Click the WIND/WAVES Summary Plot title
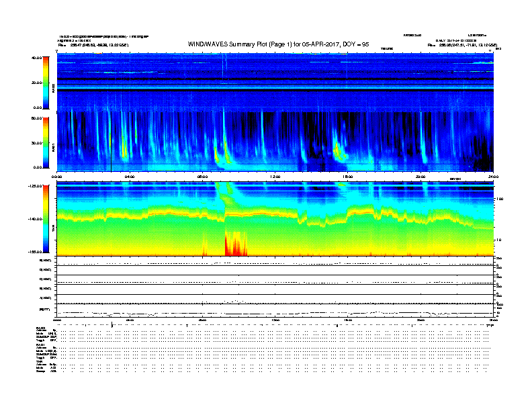Image resolution: width=532 pixels, height=411 pixels. coord(278,44)
